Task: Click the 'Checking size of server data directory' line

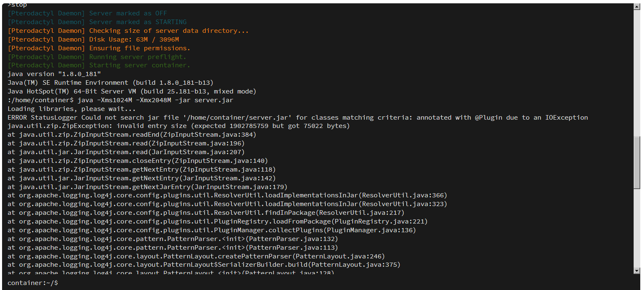Action: (x=128, y=31)
